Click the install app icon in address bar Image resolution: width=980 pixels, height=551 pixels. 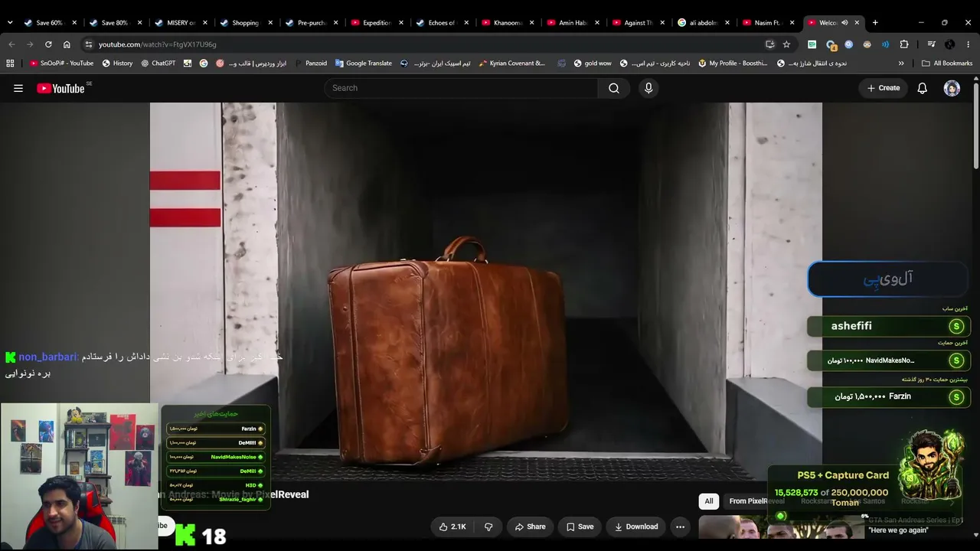pyautogui.click(x=770, y=44)
